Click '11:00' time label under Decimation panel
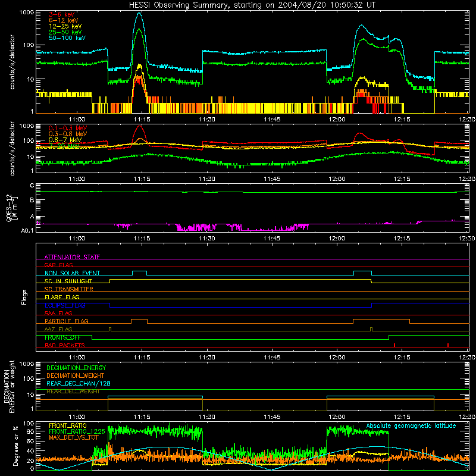The height and width of the screenshot is (476, 476). click(x=77, y=417)
